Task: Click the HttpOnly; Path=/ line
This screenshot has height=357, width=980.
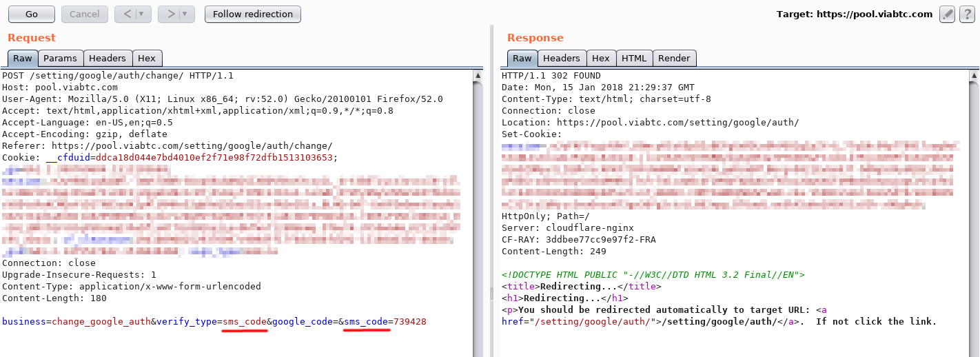Action: (546, 216)
